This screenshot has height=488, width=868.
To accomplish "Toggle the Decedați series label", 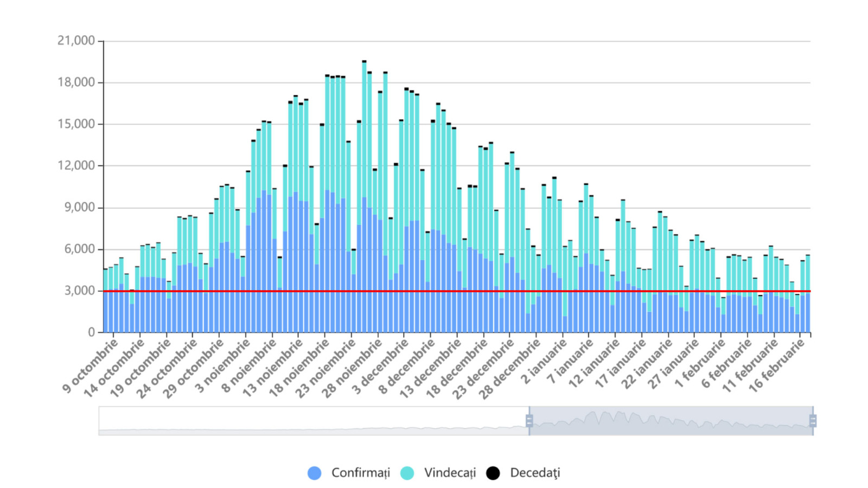I will (534, 473).
